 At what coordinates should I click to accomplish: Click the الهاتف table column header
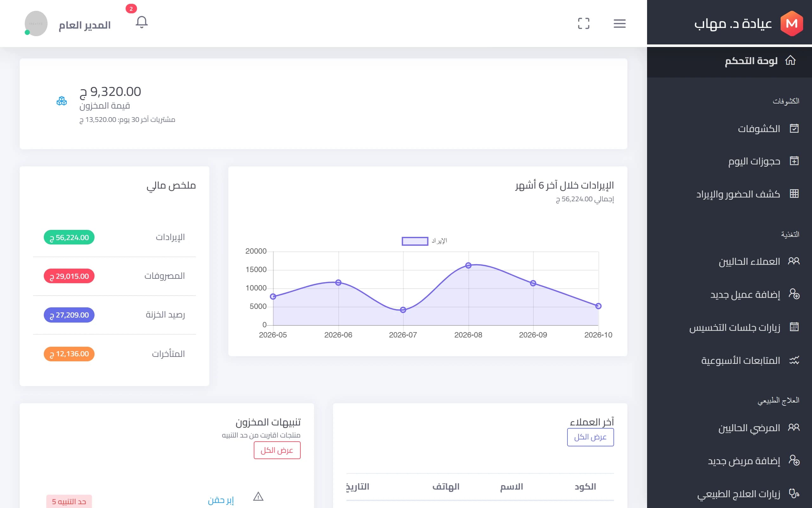click(446, 486)
